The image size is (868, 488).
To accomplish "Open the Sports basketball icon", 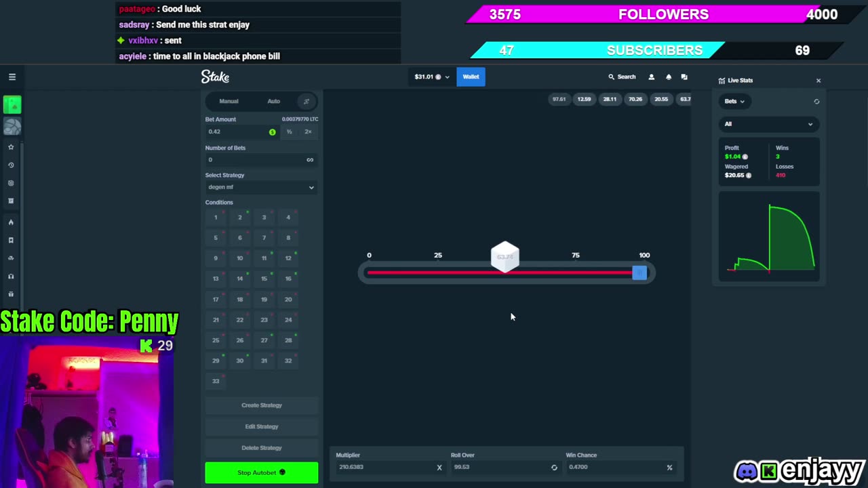I will pos(12,127).
